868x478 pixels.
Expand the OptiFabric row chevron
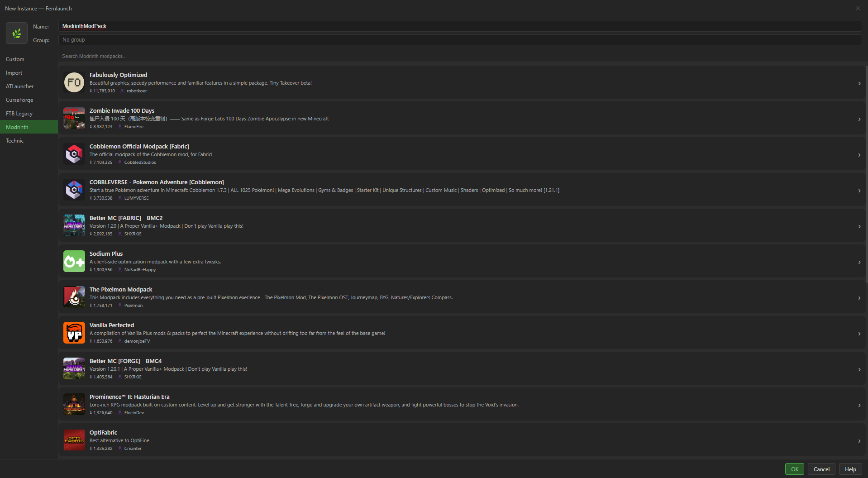click(859, 441)
